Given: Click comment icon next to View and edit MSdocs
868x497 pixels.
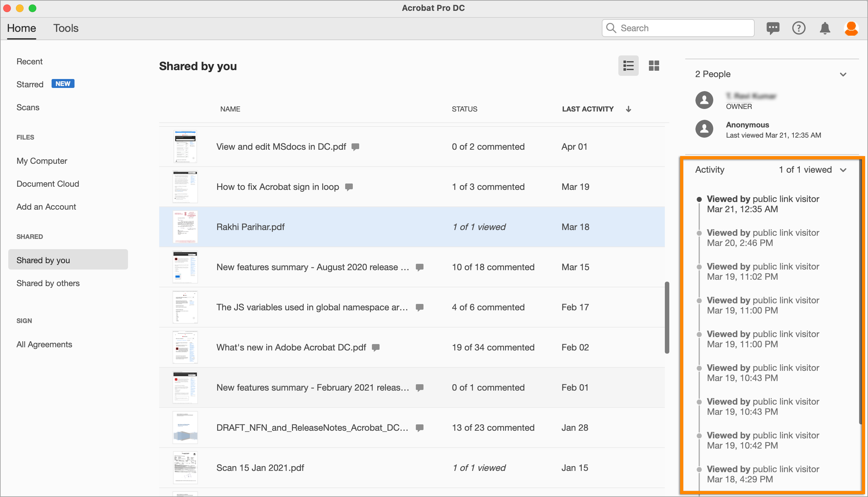Looking at the screenshot, I should 355,147.
